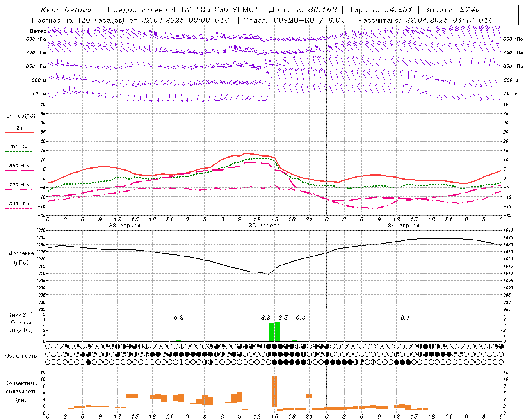Image resolution: width=525 pixels, height=420 pixels.
Task: Click the 'Давление' pressure panel label
Action: (21, 253)
